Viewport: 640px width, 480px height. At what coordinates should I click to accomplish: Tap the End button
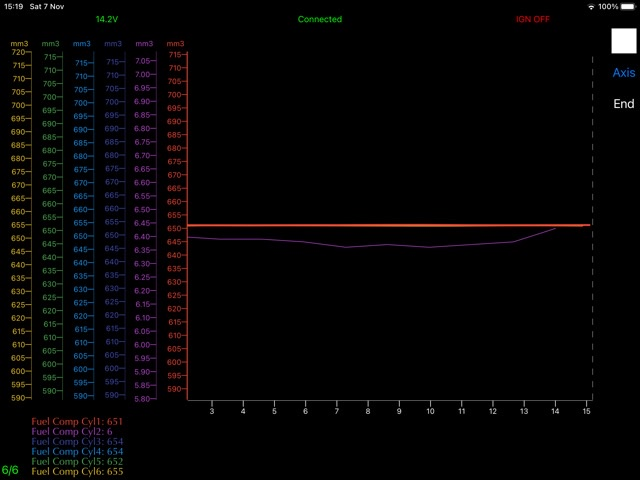click(x=624, y=104)
